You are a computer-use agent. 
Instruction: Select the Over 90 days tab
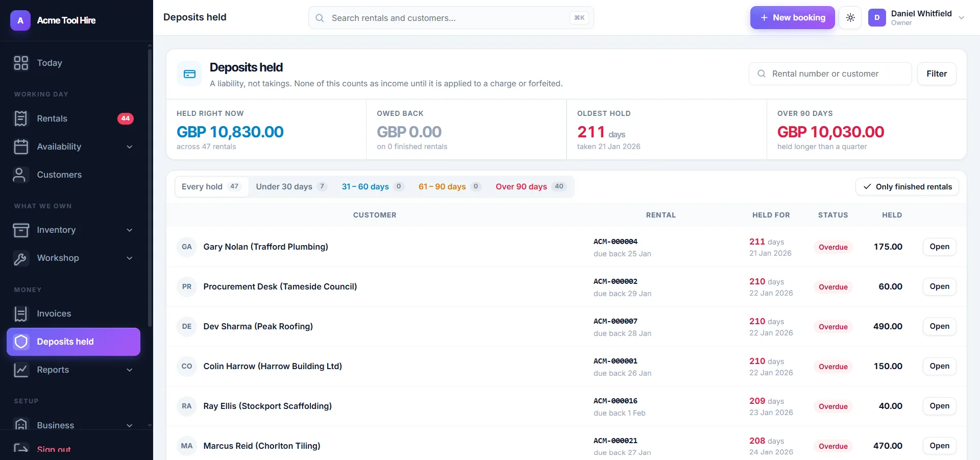coord(531,187)
